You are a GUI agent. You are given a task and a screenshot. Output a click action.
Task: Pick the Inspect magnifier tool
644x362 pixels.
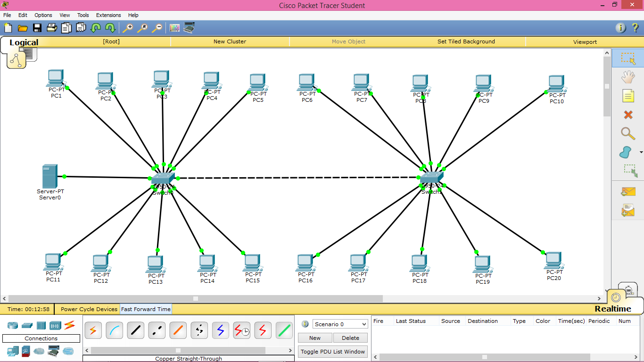(628, 133)
